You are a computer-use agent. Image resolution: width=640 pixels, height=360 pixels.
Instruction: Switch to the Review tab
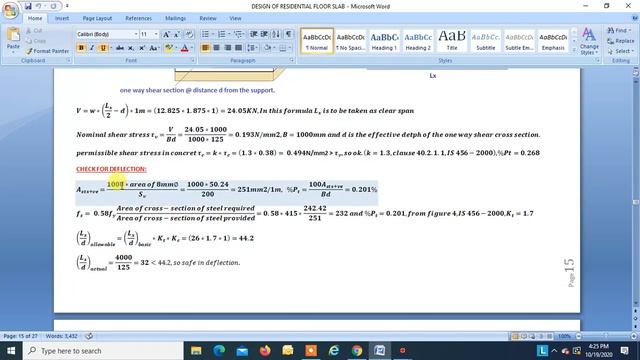click(x=208, y=18)
